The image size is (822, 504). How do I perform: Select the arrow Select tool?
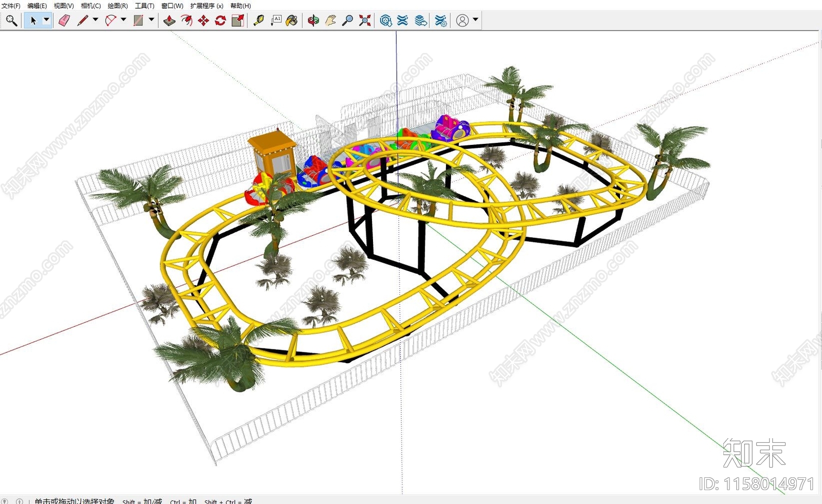[33, 21]
